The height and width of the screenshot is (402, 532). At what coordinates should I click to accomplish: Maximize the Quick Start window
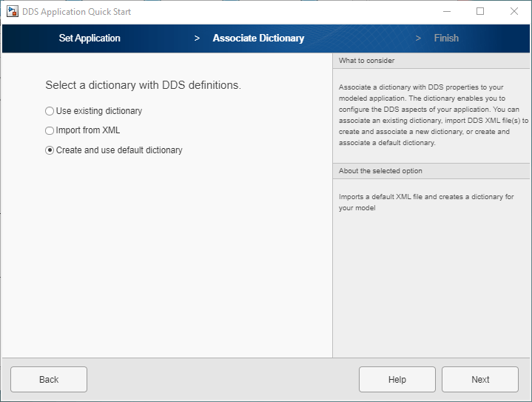click(480, 12)
